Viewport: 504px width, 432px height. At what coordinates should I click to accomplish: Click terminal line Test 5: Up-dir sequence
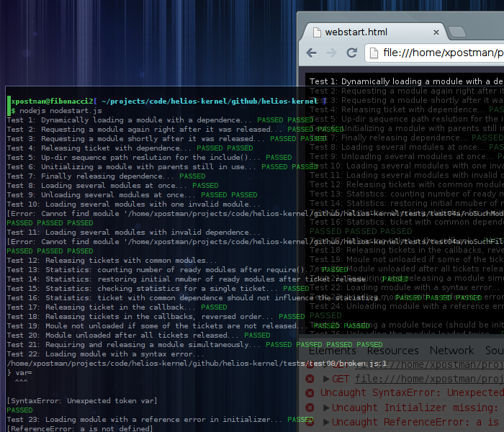(x=150, y=158)
